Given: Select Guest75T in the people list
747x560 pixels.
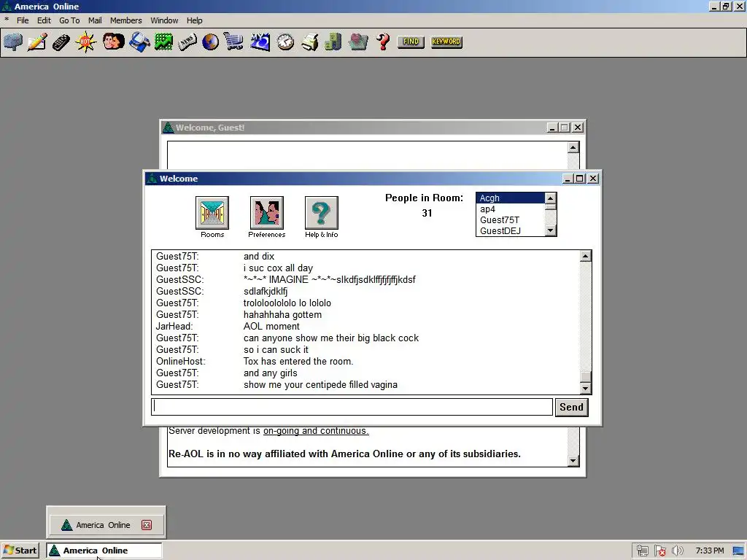Looking at the screenshot, I should point(510,220).
